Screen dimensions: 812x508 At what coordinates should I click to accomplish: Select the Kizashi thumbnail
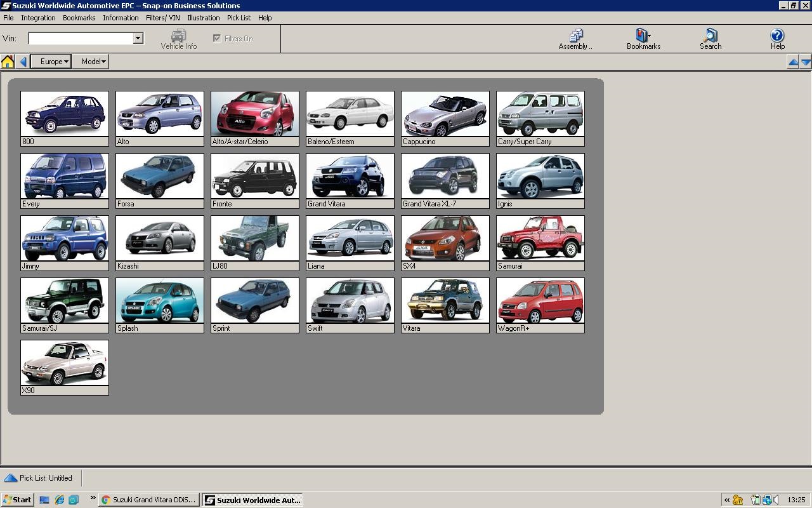[160, 243]
